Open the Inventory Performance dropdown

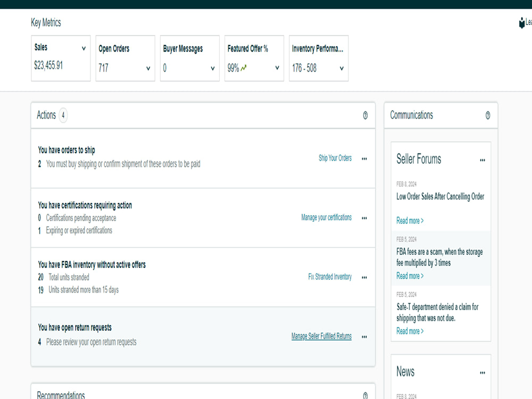[341, 68]
